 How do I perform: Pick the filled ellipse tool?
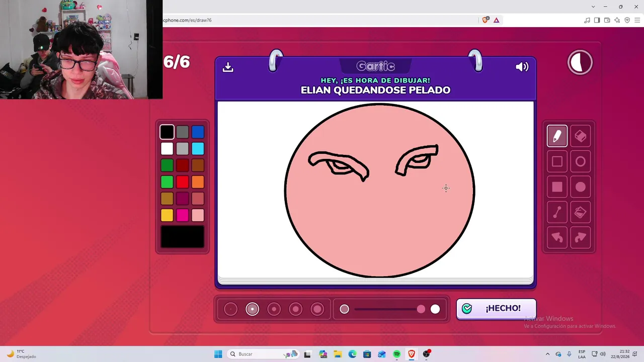580,187
